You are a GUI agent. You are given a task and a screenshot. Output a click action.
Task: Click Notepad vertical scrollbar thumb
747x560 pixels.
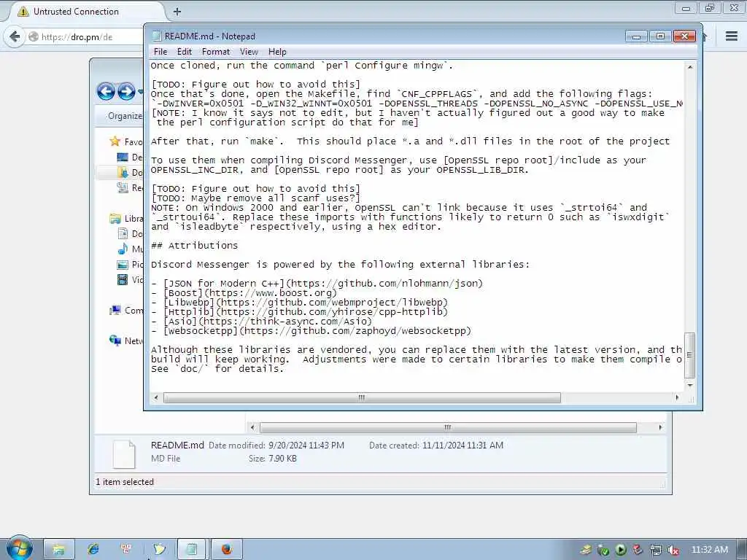pos(689,355)
